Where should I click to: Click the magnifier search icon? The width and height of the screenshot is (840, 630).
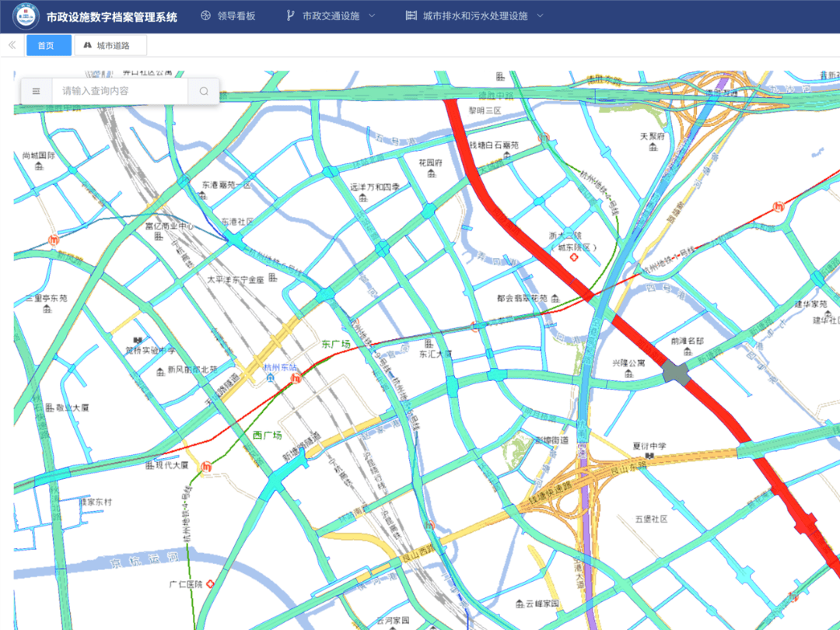[x=204, y=91]
